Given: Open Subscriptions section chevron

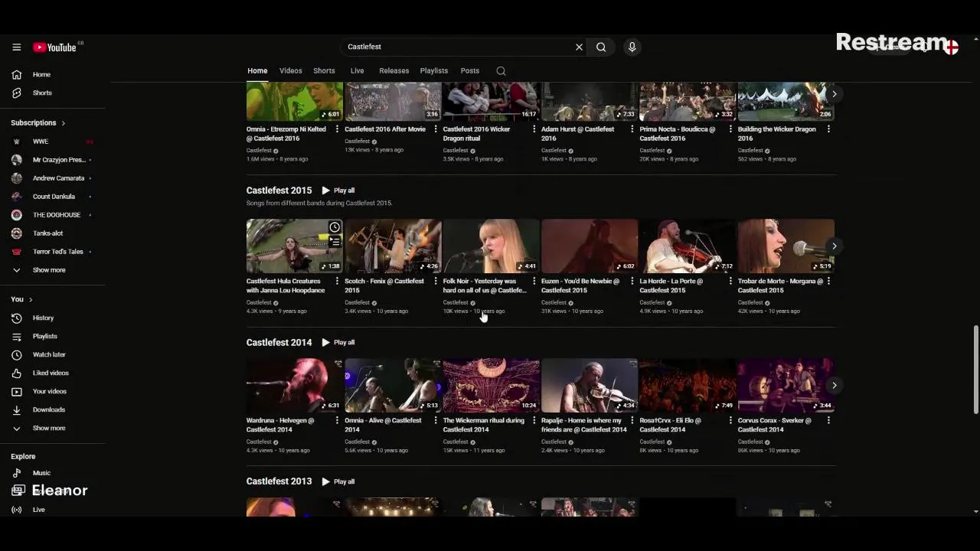Looking at the screenshot, I should click(63, 122).
